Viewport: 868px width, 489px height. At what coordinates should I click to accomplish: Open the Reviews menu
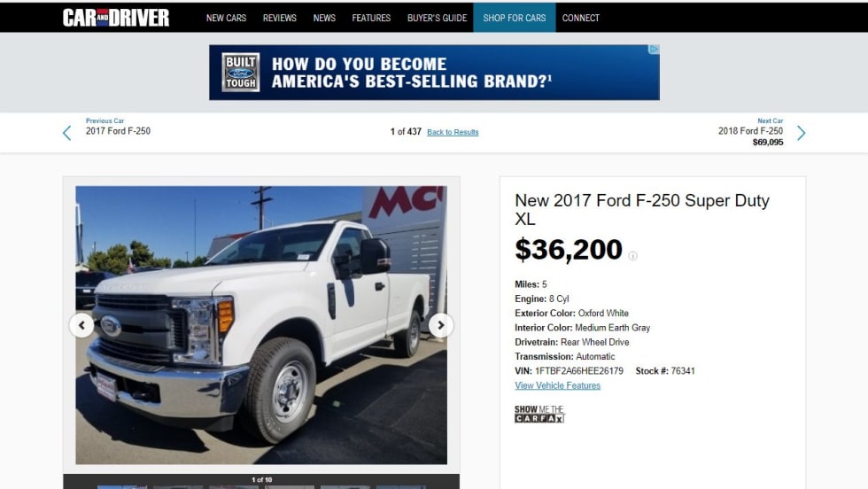click(280, 18)
